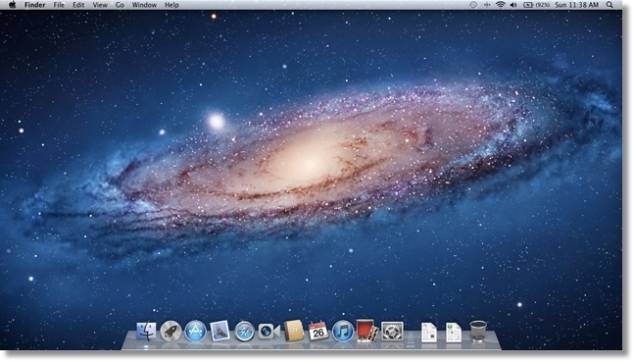Image resolution: width=634 pixels, height=362 pixels.
Task: Open Photo Booth in the Dock
Action: 367,330
